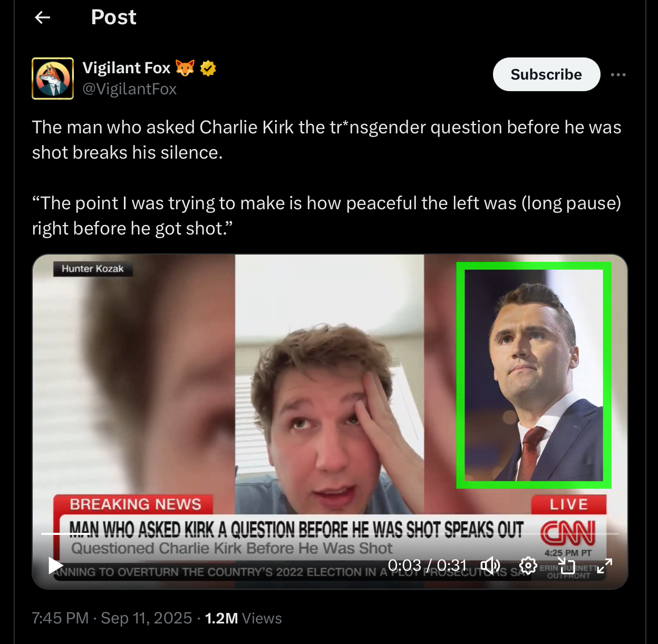Play the video
Viewport: 658px width, 644px height.
(55, 565)
